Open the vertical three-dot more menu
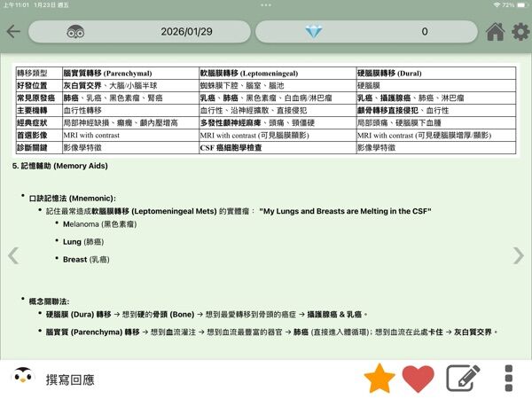532x399 pixels. (x=509, y=379)
